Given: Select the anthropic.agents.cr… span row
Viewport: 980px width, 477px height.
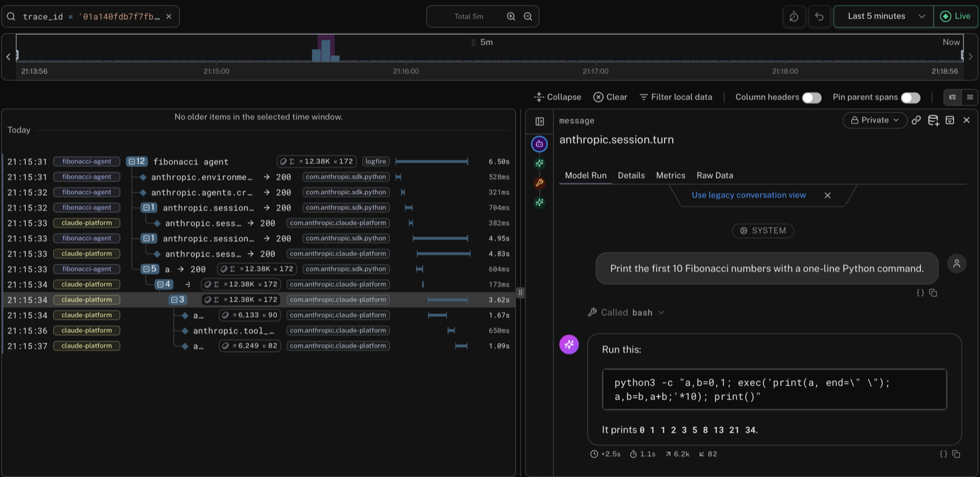Looking at the screenshot, I should pos(258,192).
